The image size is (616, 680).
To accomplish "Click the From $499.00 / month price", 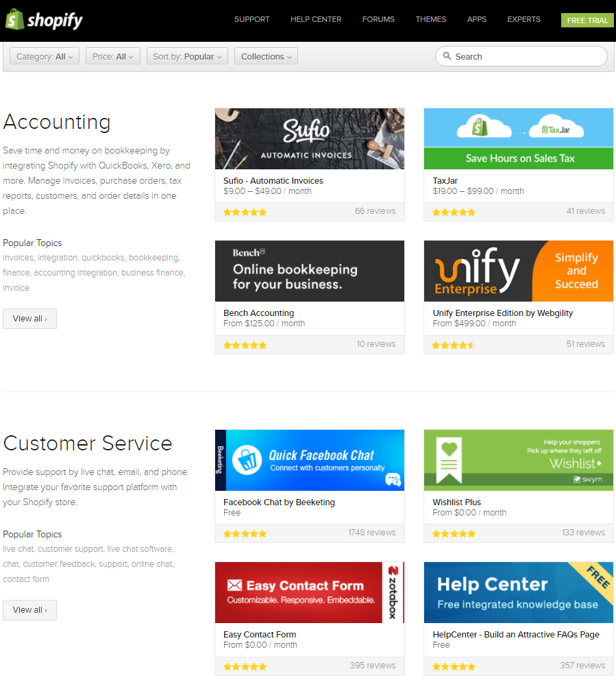I will point(474,324).
